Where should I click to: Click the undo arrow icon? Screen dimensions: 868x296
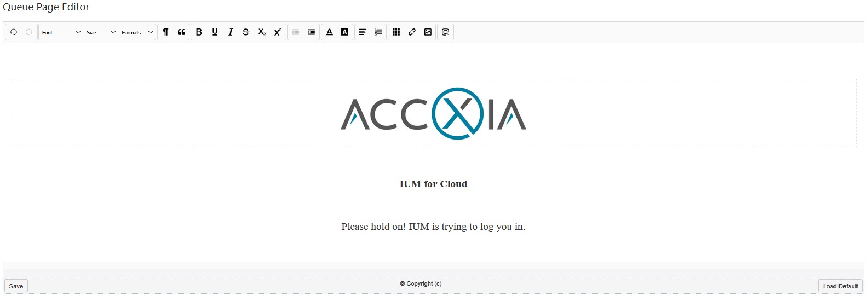click(x=14, y=32)
